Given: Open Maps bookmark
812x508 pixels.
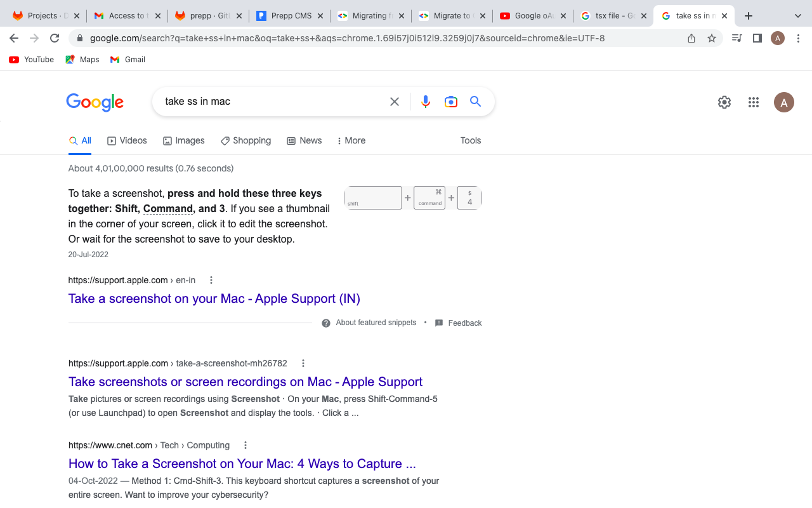Looking at the screenshot, I should [x=82, y=60].
